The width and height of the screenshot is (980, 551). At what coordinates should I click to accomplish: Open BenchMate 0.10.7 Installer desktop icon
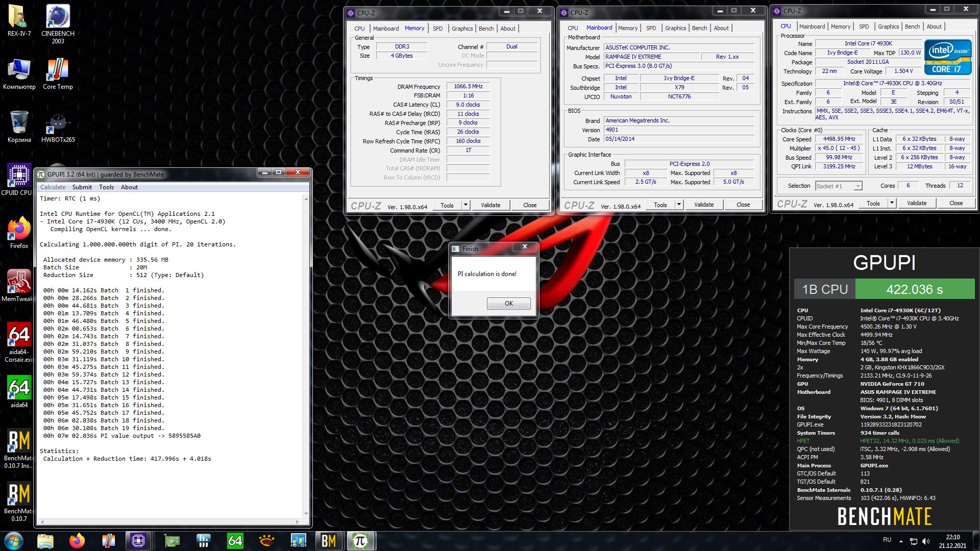(18, 449)
